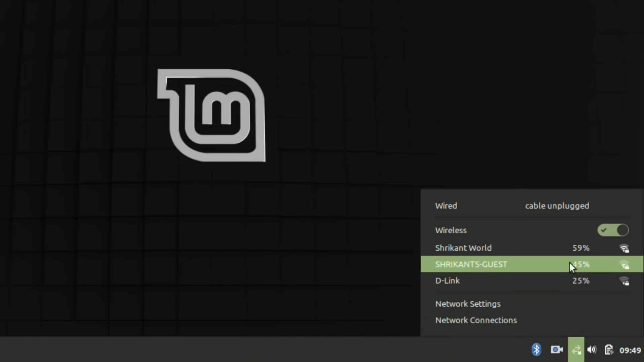
Task: Click SHRIKANTS-GUEST's locked Wi-Fi signal icon
Action: tap(624, 265)
